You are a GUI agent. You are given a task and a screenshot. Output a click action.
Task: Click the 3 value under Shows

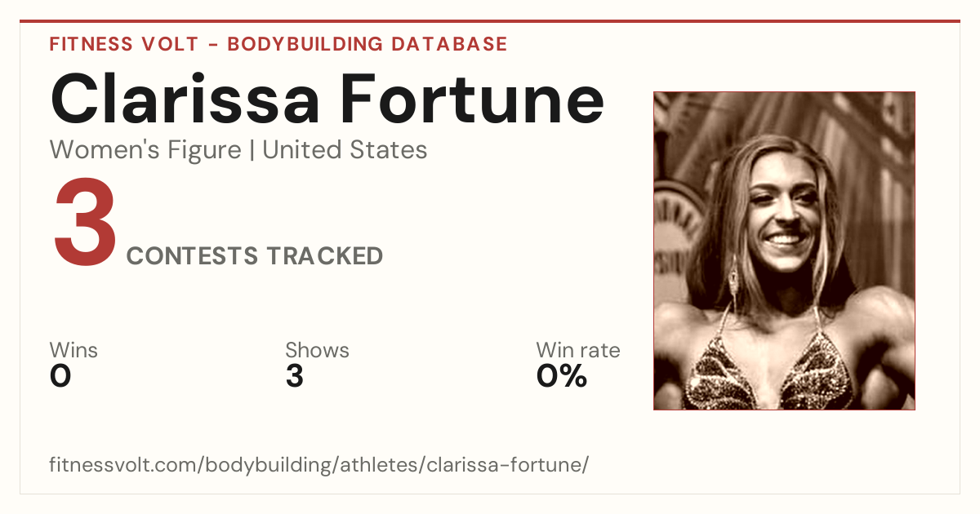[295, 377]
